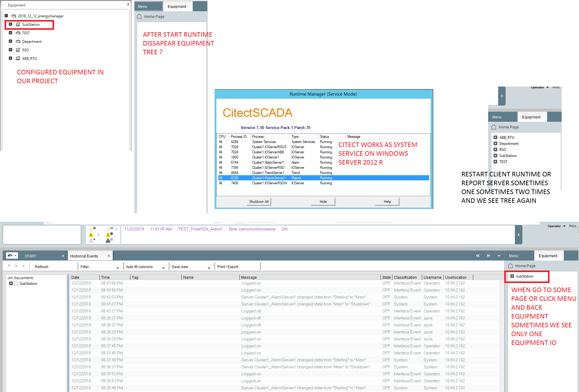Click hardware alarm icon with monitor
Viewport: 579px width, 392px height.
coord(109,234)
